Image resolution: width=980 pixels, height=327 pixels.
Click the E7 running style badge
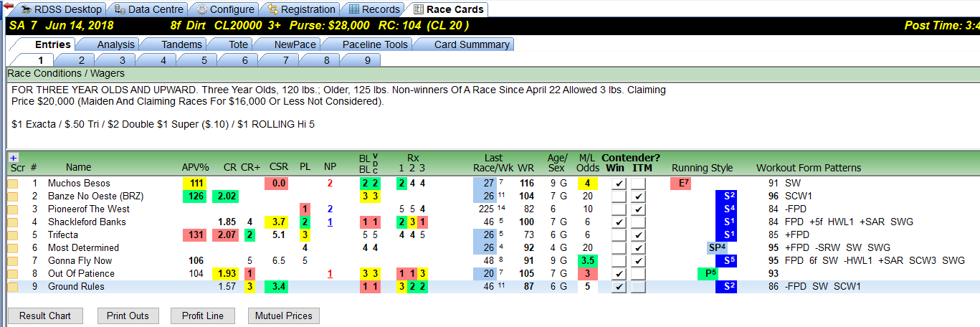[x=680, y=184]
